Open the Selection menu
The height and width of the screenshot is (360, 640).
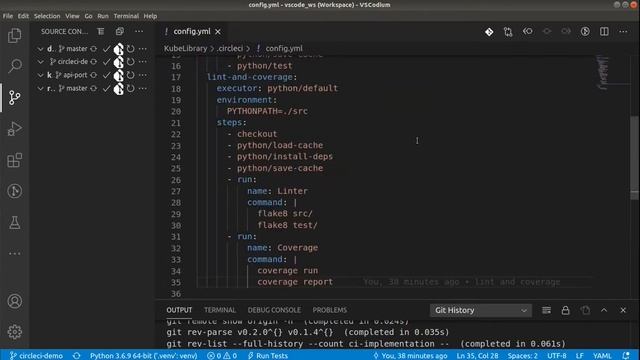[x=47, y=16]
